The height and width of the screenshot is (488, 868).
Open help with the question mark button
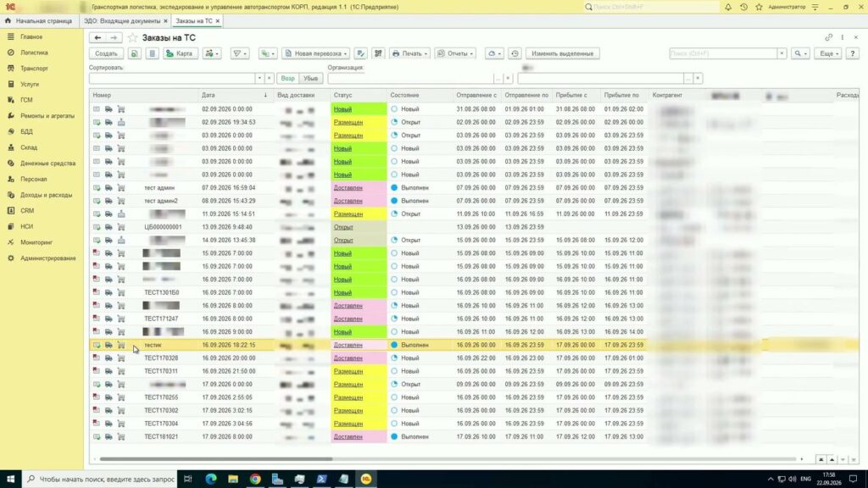tap(853, 53)
